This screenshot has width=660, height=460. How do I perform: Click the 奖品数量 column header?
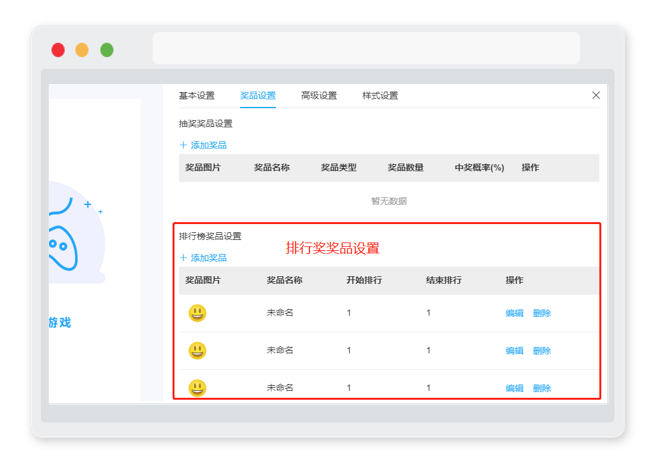[405, 168]
